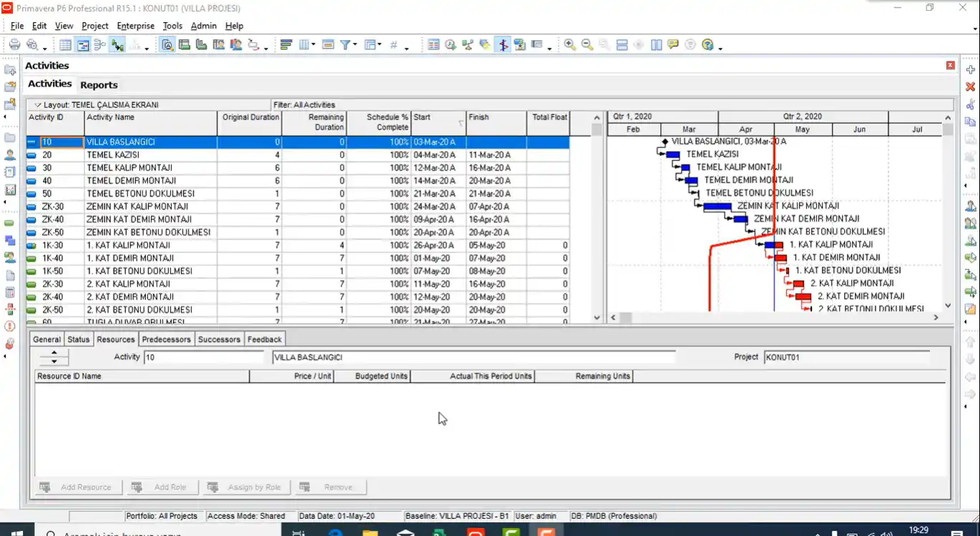Open the Group and Sort icon
The width and height of the screenshot is (980, 536).
click(370, 45)
